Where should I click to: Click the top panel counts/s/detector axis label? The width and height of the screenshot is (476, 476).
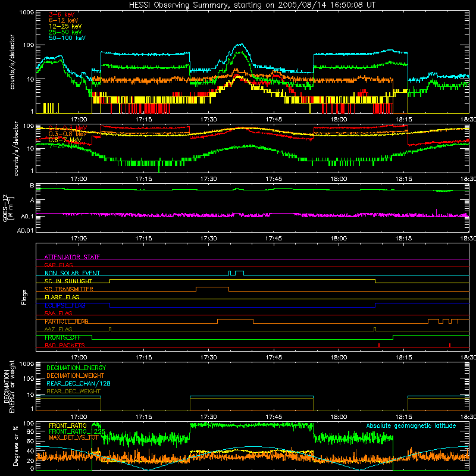tap(12, 62)
